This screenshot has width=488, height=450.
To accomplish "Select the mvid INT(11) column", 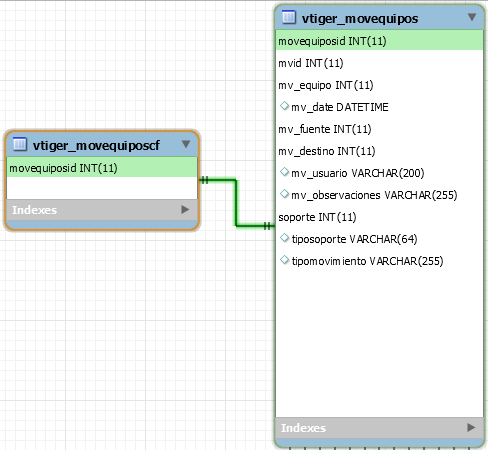I will coord(379,63).
